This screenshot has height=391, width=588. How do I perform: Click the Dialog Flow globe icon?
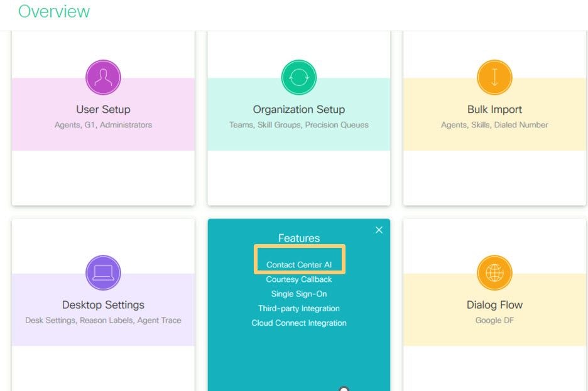495,272
